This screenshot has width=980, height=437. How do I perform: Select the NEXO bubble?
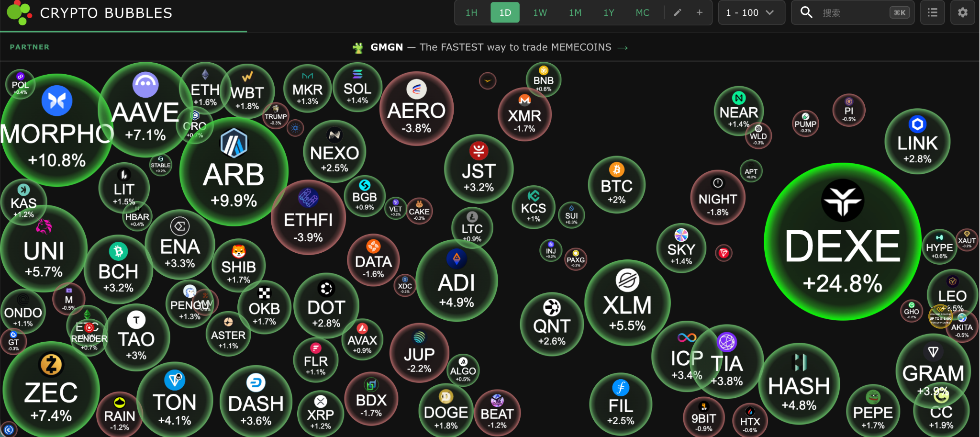pos(334,151)
